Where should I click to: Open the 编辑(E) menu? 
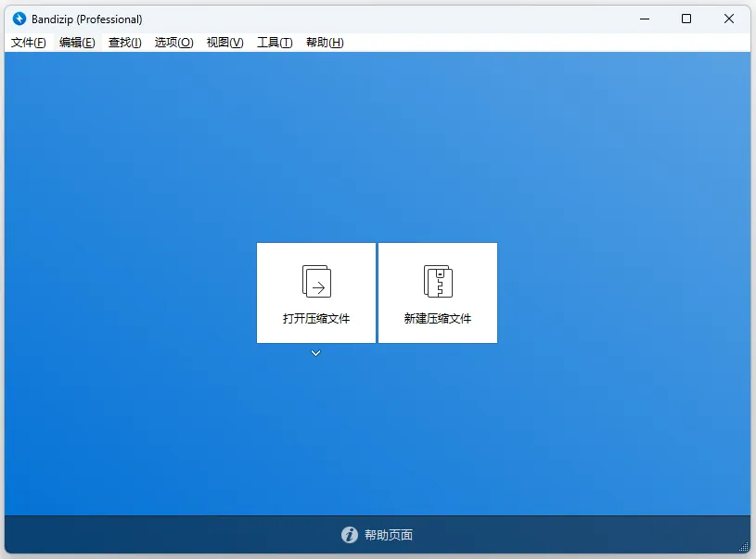tap(77, 43)
